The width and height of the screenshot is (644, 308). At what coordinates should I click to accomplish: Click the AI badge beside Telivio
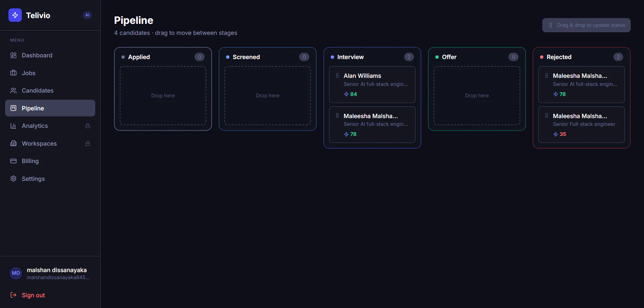pyautogui.click(x=87, y=15)
